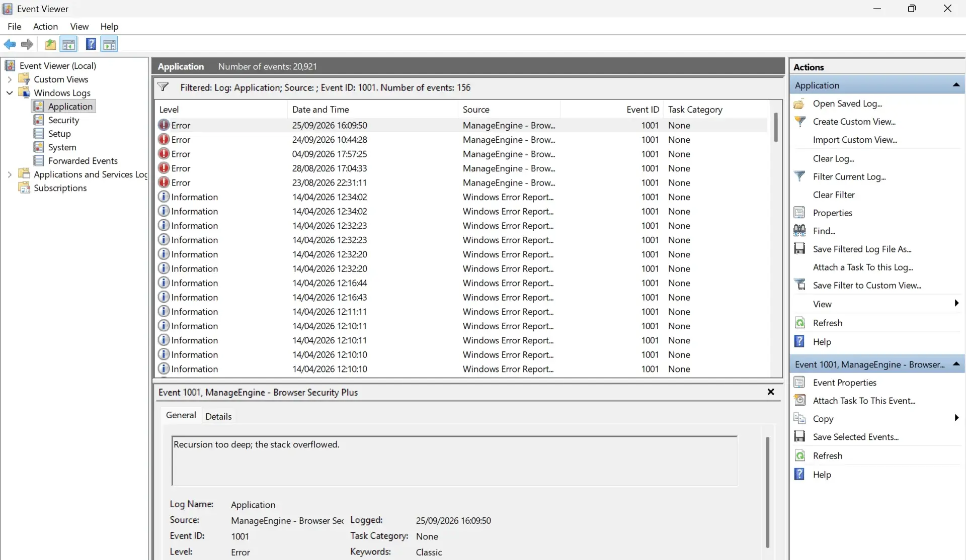
Task: Click the filter funnel icon above event list
Action: pyautogui.click(x=163, y=87)
